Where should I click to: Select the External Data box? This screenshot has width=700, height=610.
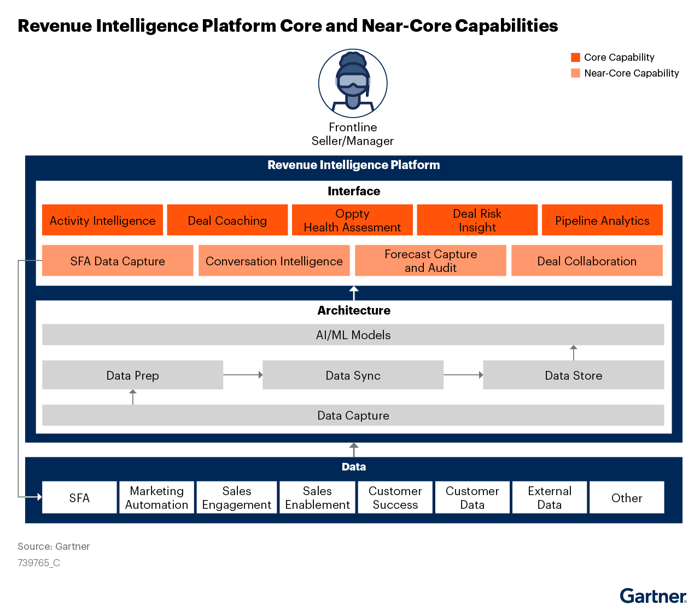(550, 497)
